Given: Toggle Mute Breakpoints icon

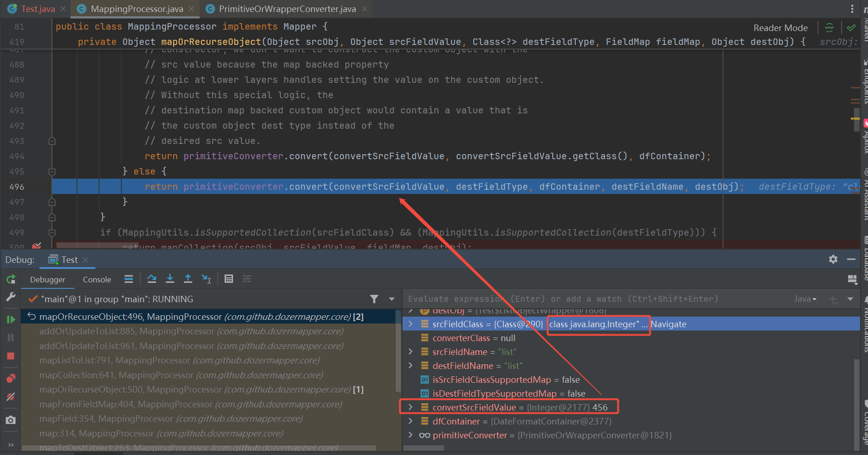Looking at the screenshot, I should point(11,397).
